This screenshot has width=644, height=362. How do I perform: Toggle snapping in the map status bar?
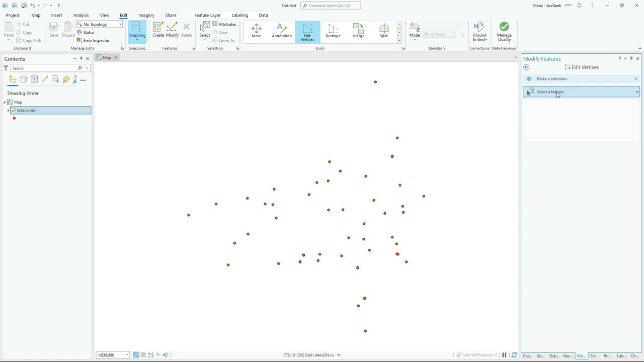pos(136,355)
